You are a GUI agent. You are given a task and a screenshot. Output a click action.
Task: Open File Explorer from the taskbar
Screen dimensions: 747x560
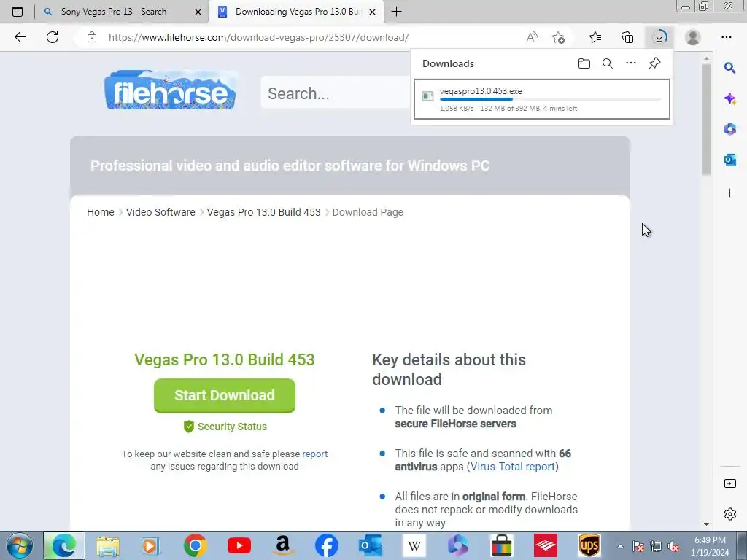108,545
